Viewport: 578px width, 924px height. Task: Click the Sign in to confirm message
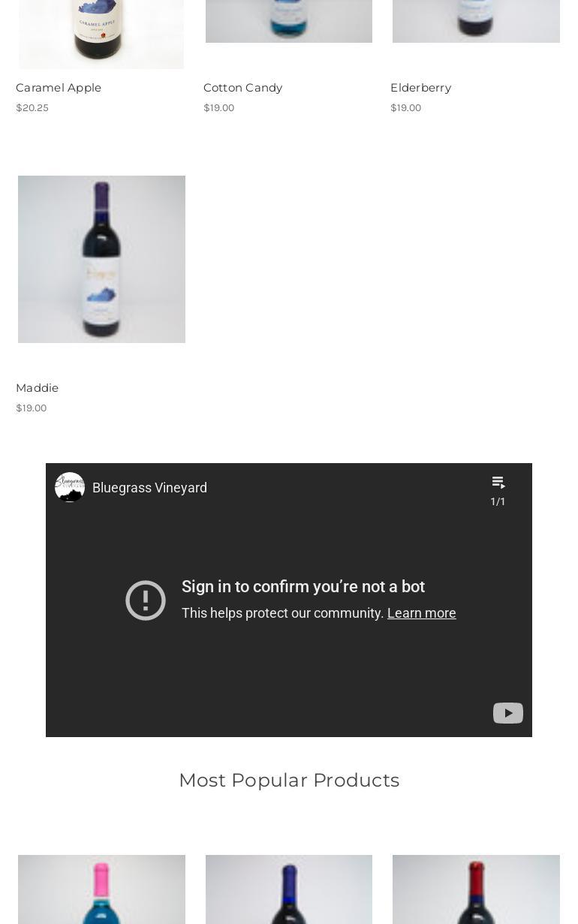[x=303, y=587]
